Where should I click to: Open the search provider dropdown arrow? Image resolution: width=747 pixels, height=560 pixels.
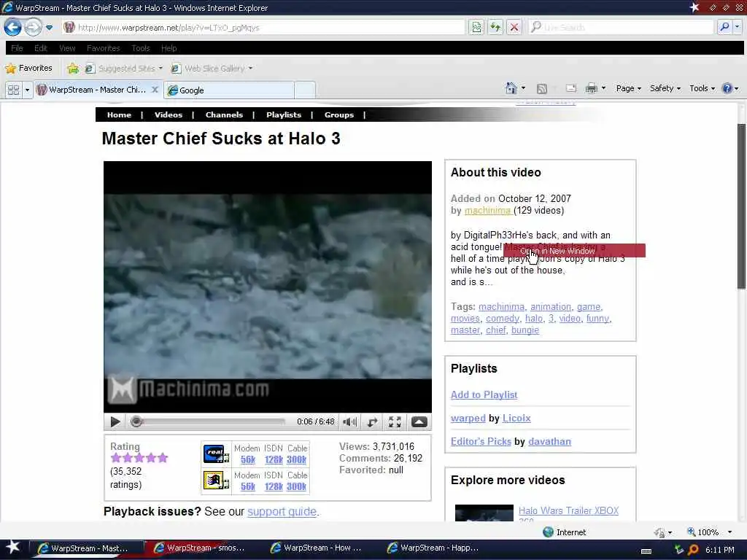(738, 27)
